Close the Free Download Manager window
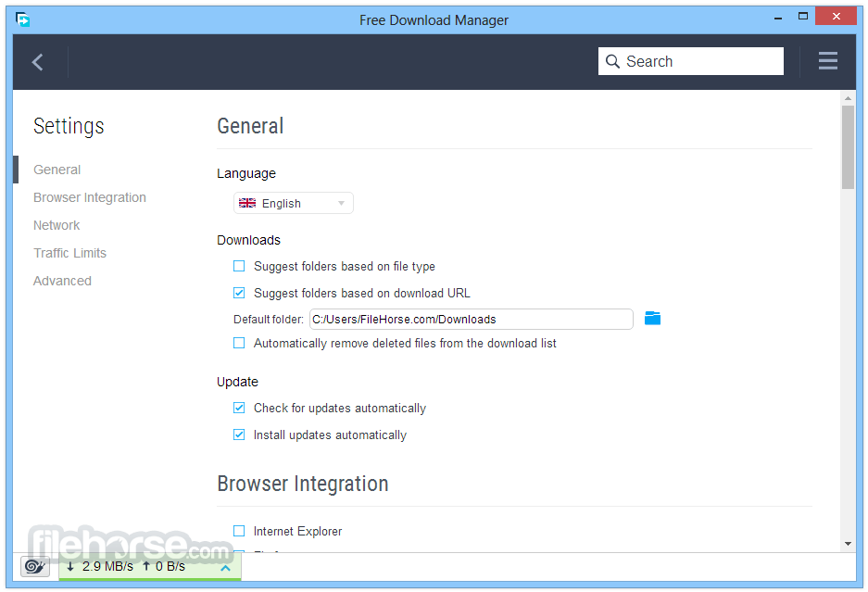This screenshot has width=868, height=592. [836, 16]
